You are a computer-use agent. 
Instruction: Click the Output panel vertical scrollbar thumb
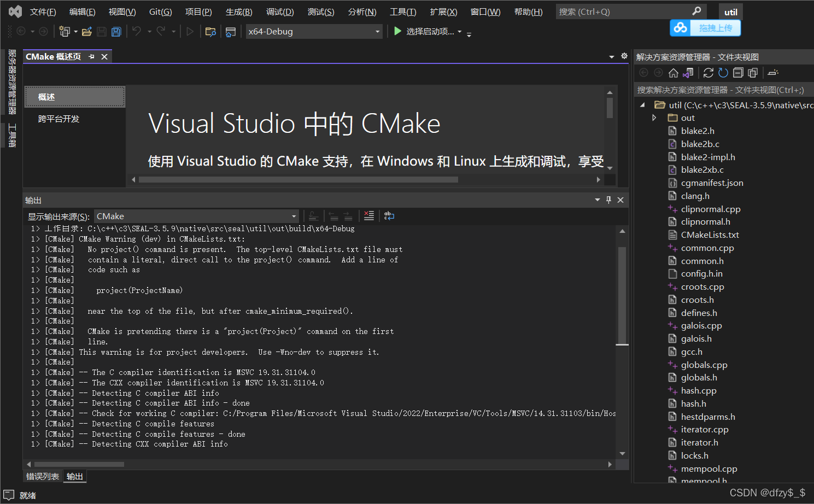[622, 296]
